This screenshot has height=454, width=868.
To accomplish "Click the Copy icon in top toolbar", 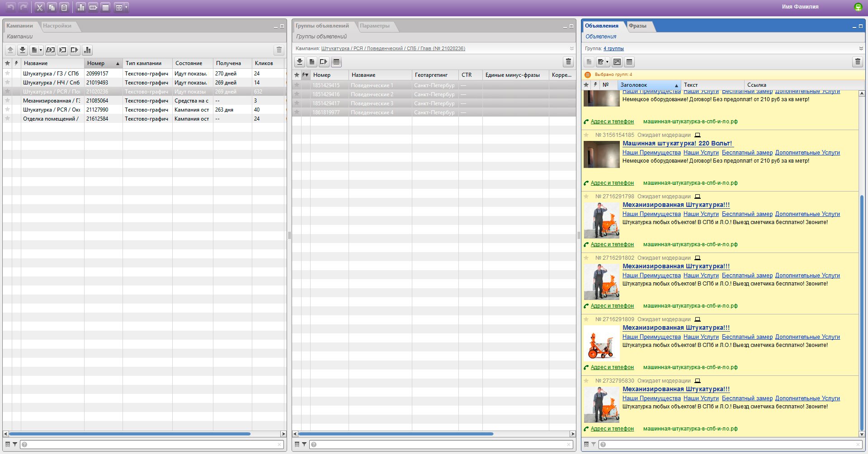I will (52, 7).
